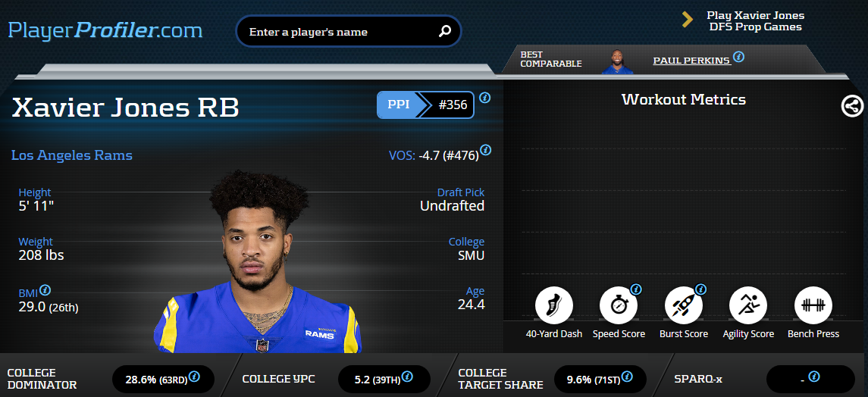Viewport: 868px width, 397px height.
Task: Show the SPARQ-x info icon
Action: point(813,377)
